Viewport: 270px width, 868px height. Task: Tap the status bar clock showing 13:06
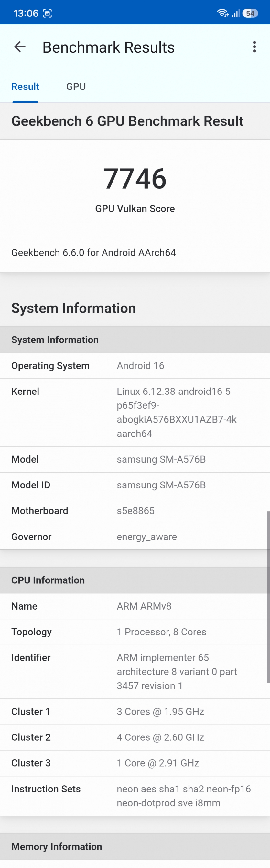[x=26, y=14]
